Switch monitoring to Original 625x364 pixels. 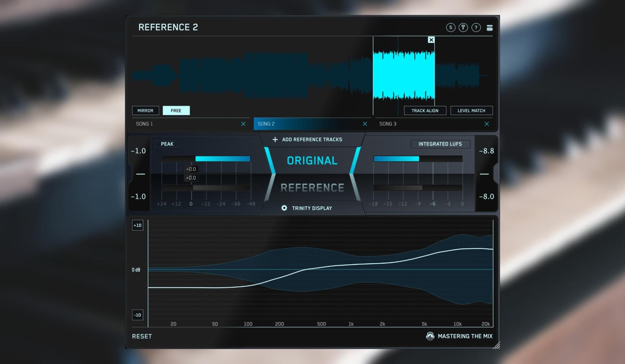point(312,160)
